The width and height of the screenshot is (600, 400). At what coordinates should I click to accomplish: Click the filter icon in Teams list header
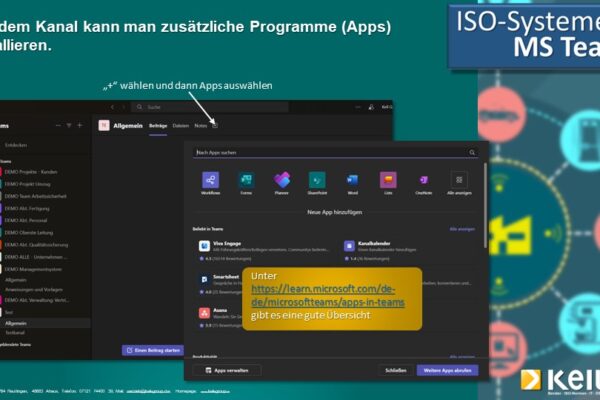[69, 125]
